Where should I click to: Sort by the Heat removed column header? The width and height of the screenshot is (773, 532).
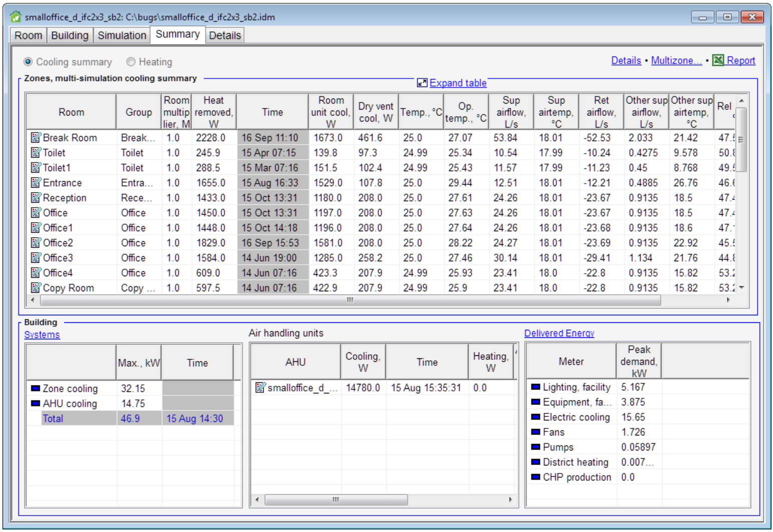[x=214, y=112]
